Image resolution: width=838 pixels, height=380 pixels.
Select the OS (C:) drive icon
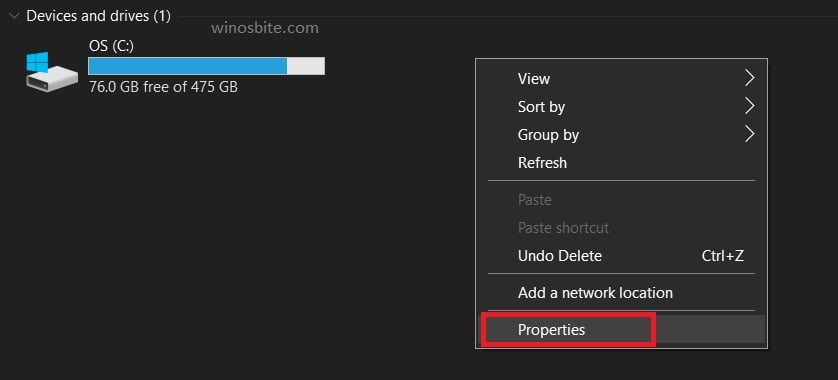(x=51, y=72)
